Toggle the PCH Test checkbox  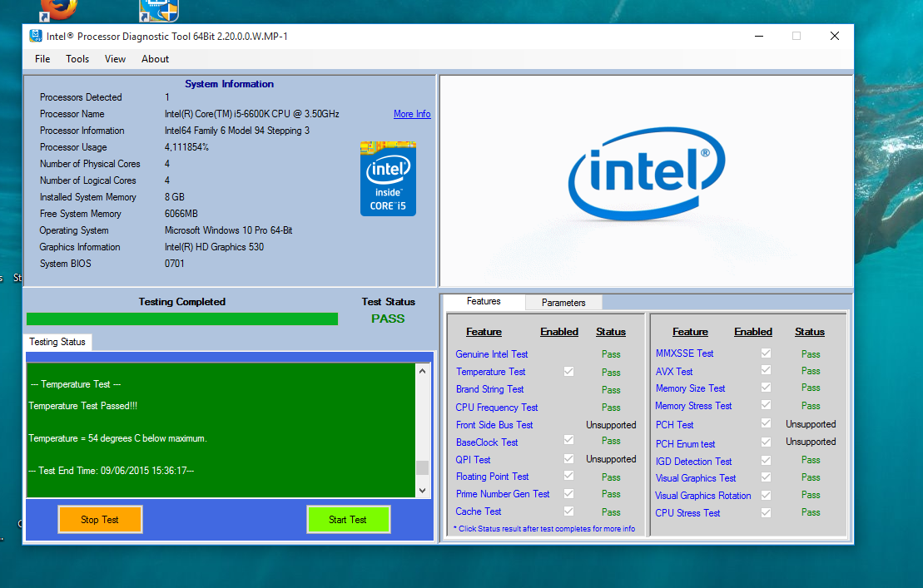click(766, 422)
